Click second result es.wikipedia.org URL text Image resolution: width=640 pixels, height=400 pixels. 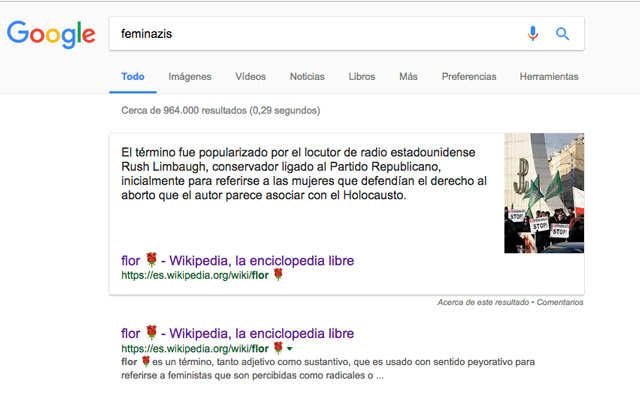[x=202, y=348]
